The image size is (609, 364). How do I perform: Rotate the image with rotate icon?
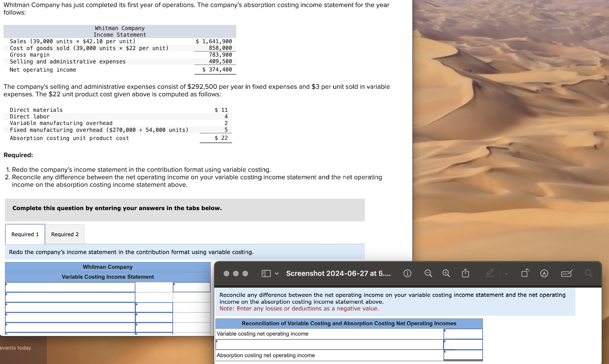pyautogui.click(x=525, y=273)
